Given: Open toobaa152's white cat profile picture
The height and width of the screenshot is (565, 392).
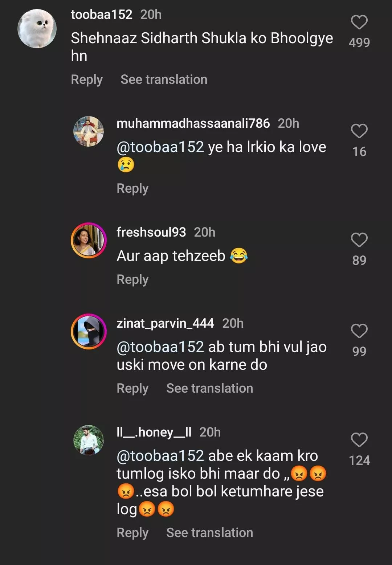Looking at the screenshot, I should tap(37, 29).
